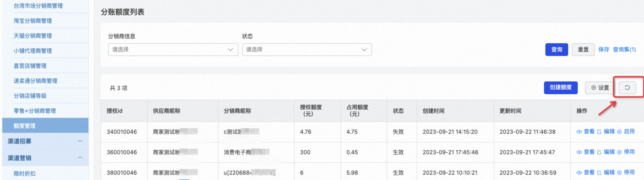
Task: Click the 4.76 quota value
Action: pyautogui.click(x=306, y=132)
